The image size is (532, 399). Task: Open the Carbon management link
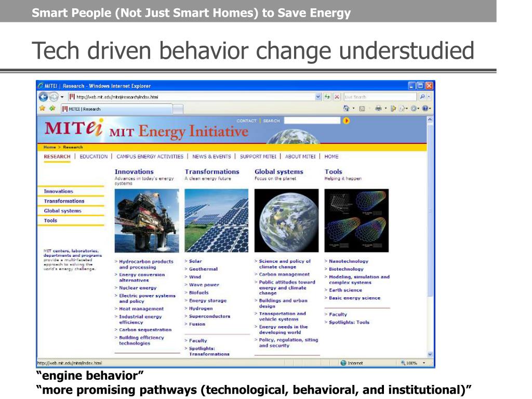284,274
